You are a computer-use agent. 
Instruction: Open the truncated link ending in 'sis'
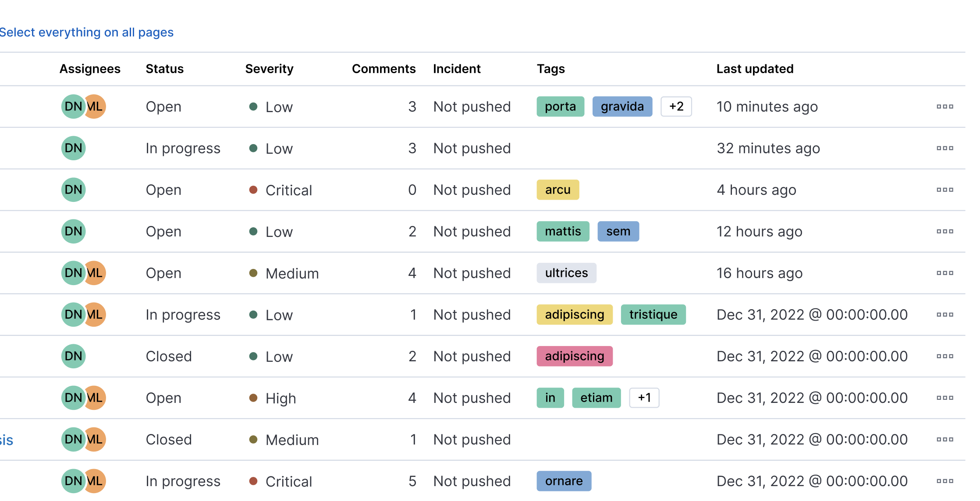click(7, 440)
